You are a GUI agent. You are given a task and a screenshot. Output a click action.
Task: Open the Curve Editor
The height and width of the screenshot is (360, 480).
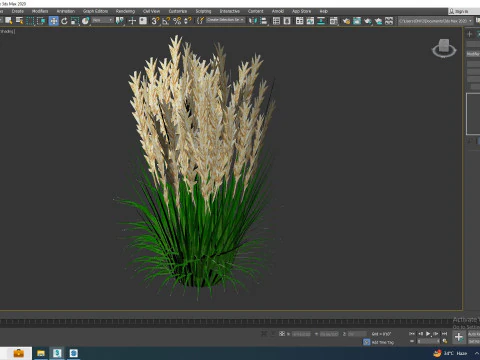pyautogui.click(x=310, y=21)
